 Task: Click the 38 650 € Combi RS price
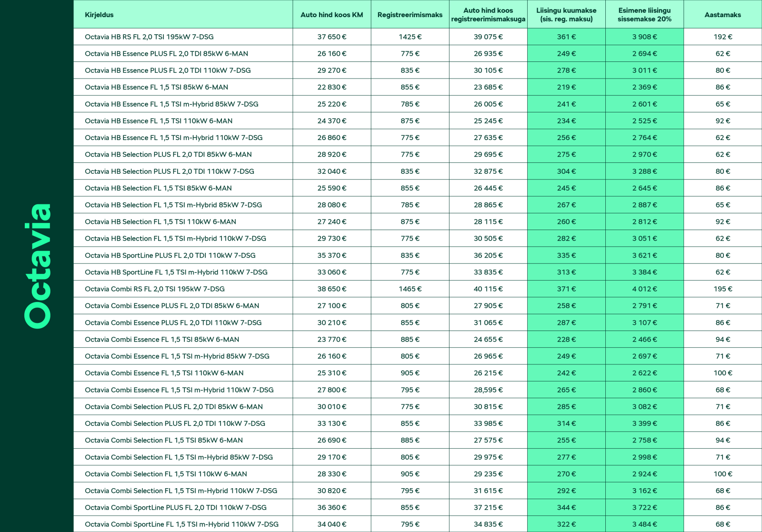[331, 289]
